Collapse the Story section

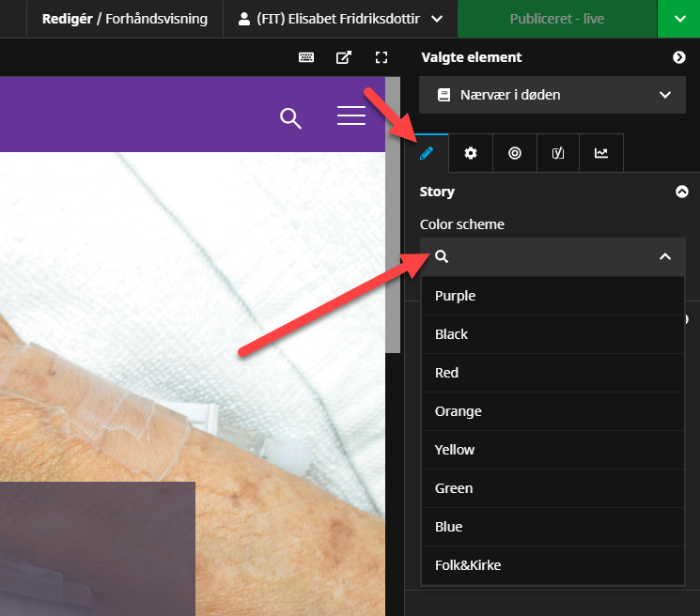coord(682,192)
